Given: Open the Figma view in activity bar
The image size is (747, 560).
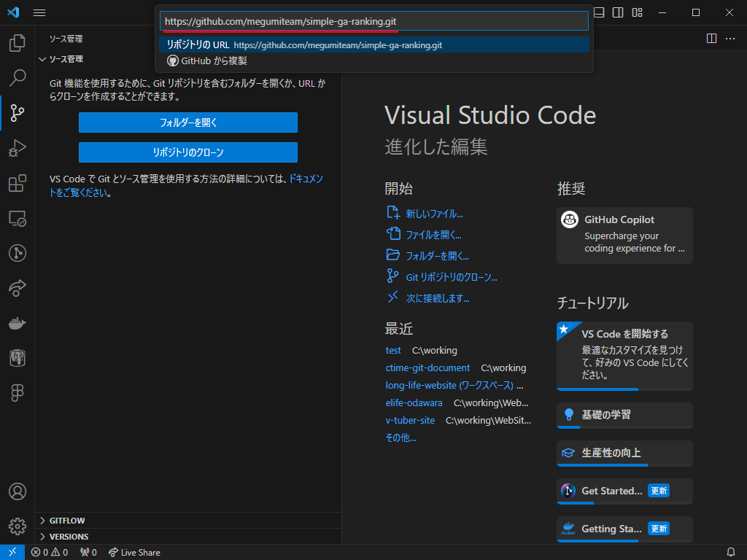Looking at the screenshot, I should [18, 393].
